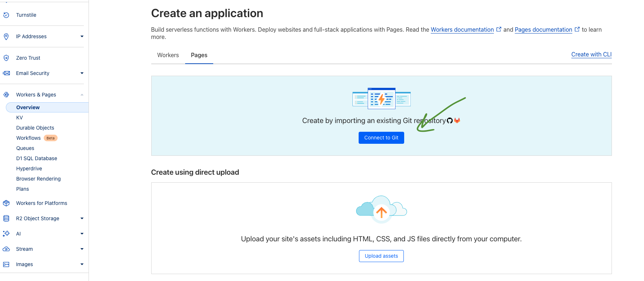This screenshot has height=281, width=644.
Task: Open the Workers documentation link
Action: tap(462, 29)
